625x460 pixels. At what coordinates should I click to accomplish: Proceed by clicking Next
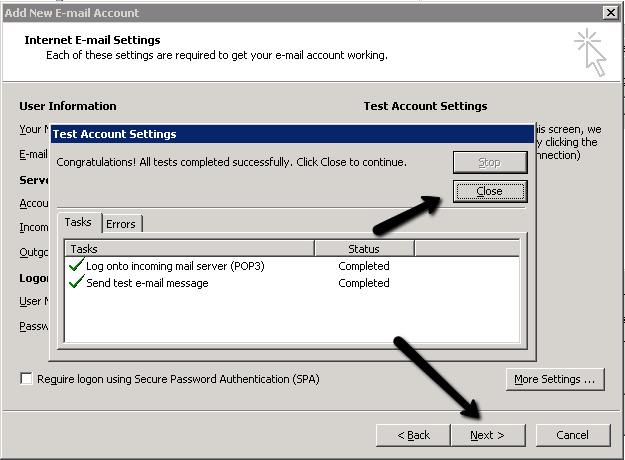(486, 435)
